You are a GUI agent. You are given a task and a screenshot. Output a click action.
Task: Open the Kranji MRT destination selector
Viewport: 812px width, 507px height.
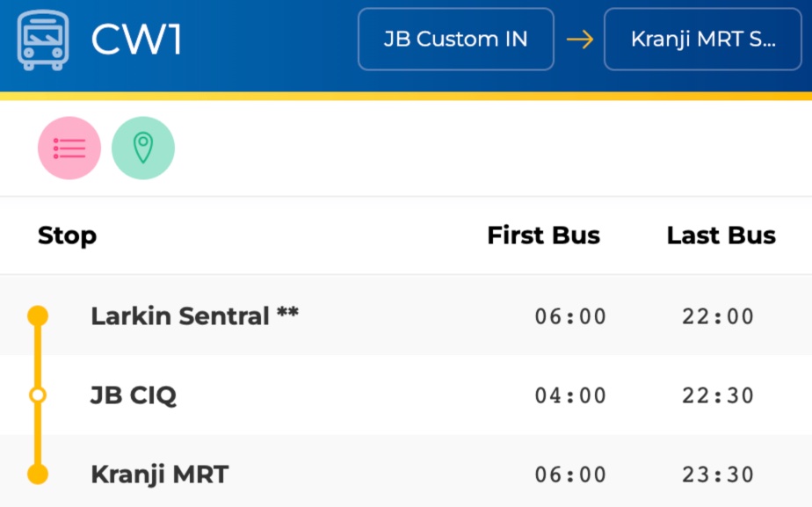(703, 40)
